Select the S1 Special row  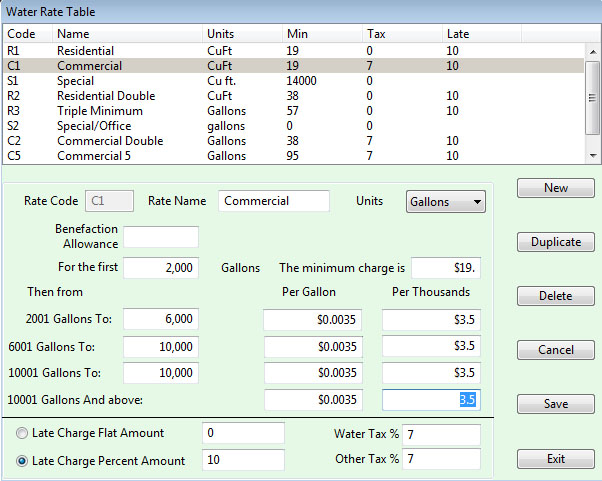pyautogui.click(x=294, y=81)
